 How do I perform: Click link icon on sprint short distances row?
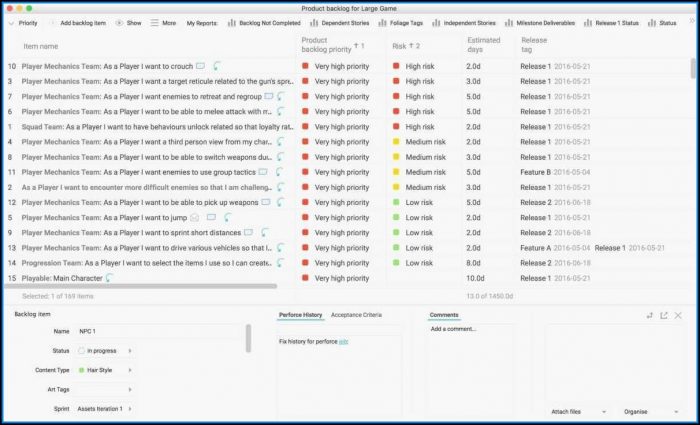point(265,233)
